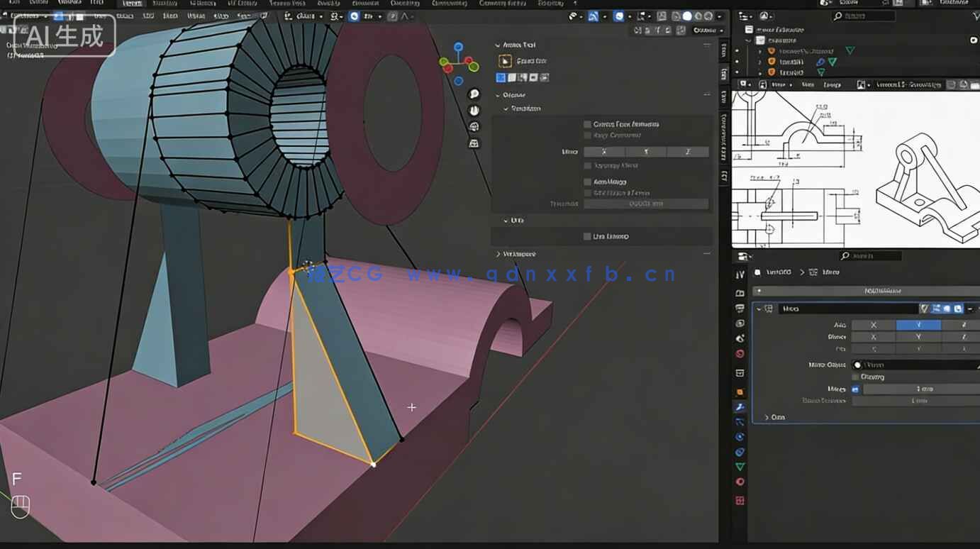Click the X mirror button in Options panel
Viewport: 980px width, 549px height.
[603, 152]
